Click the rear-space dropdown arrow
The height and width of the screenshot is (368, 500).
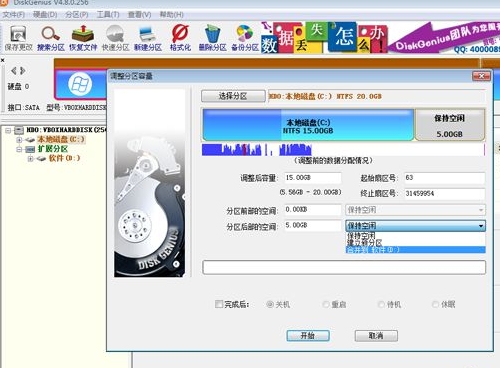[481, 226]
